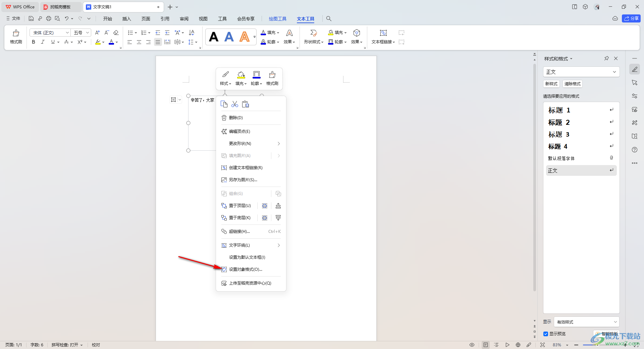The width and height of the screenshot is (644, 349).
Task: Click the eye protection icon in status bar
Action: point(472,345)
